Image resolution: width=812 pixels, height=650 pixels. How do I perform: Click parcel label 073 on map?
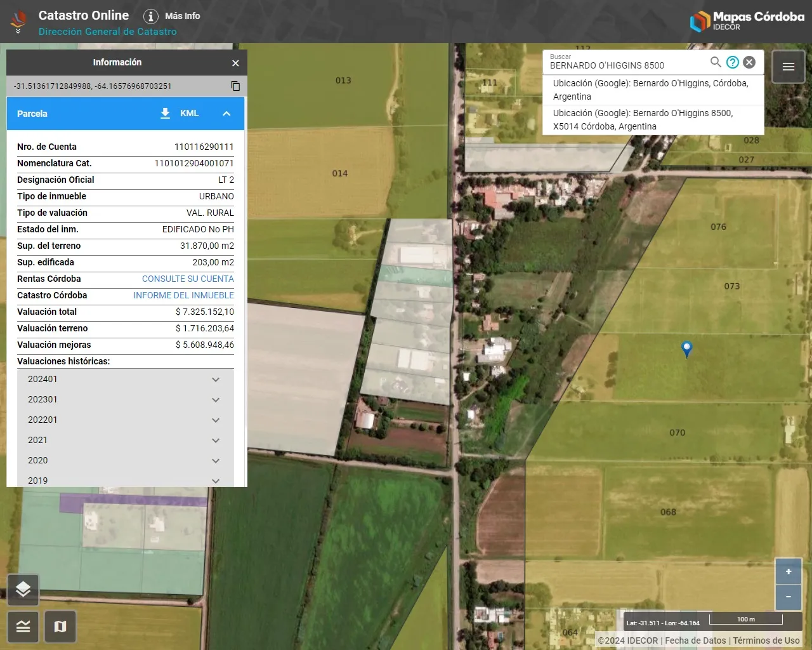(x=732, y=286)
